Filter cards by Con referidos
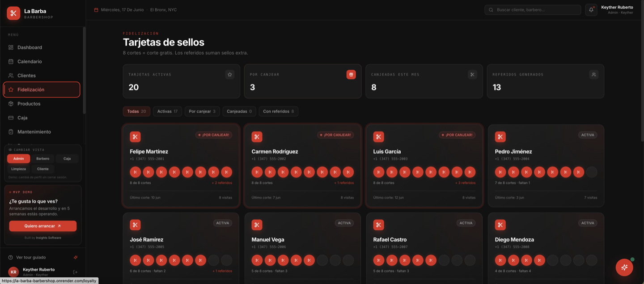 tap(278, 111)
